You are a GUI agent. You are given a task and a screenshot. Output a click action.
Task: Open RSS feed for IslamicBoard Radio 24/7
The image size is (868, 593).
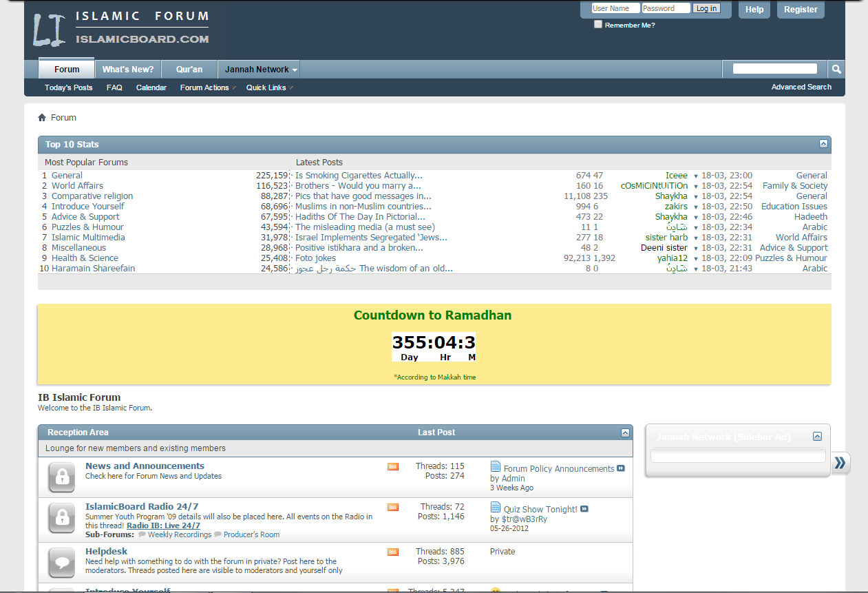pyautogui.click(x=393, y=508)
